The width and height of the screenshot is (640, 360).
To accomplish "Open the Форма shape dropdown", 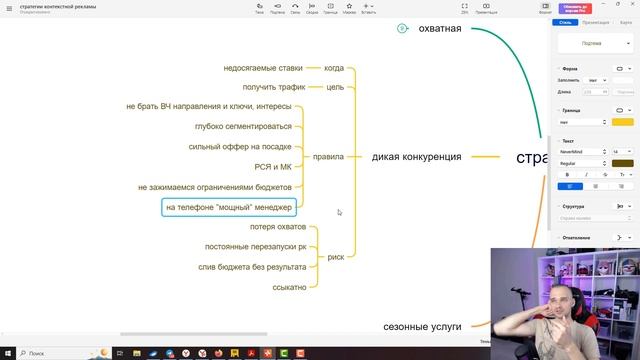I will 623,69.
